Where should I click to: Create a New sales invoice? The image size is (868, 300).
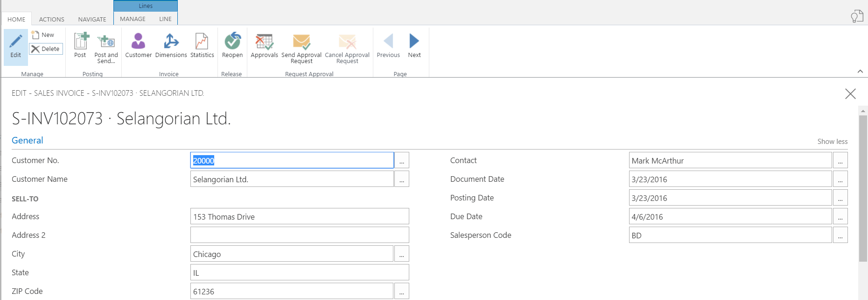pos(43,35)
